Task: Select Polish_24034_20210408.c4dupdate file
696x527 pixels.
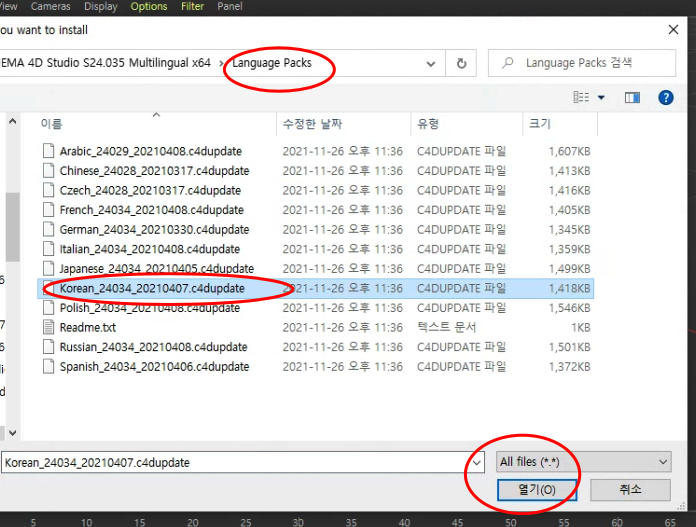Action: (150, 308)
